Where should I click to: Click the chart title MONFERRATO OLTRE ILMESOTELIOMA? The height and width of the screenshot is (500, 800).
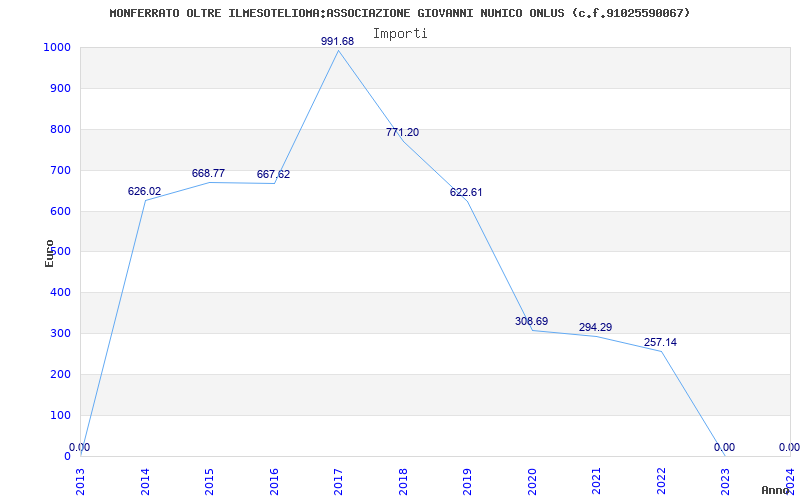(399, 13)
